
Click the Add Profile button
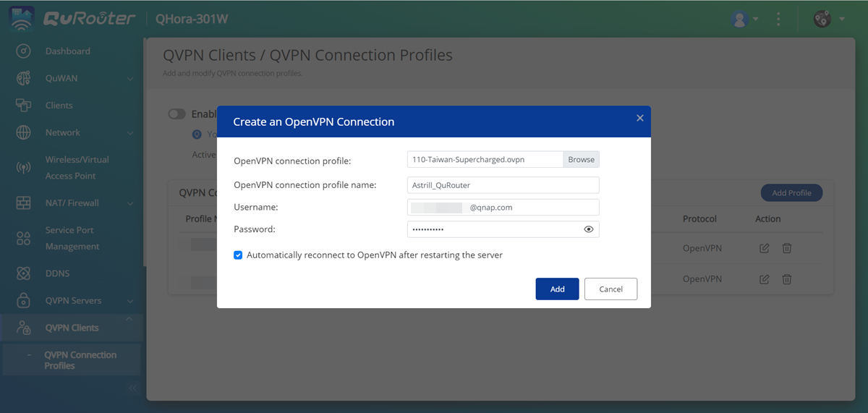[x=791, y=193]
